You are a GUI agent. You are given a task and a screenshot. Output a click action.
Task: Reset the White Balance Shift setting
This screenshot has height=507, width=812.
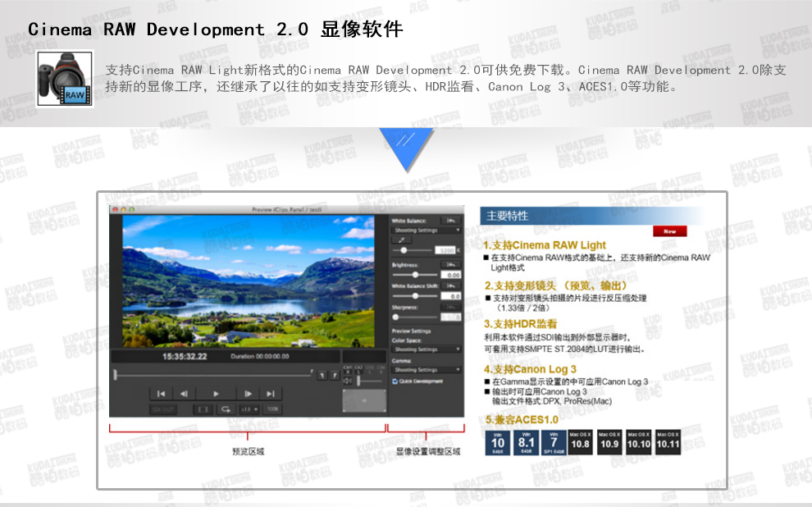(450, 285)
